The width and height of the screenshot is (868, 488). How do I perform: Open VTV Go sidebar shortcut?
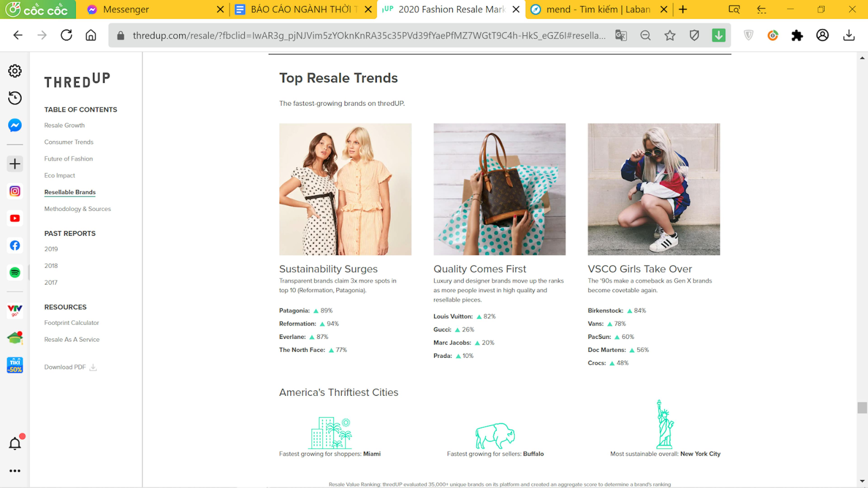[x=15, y=310]
